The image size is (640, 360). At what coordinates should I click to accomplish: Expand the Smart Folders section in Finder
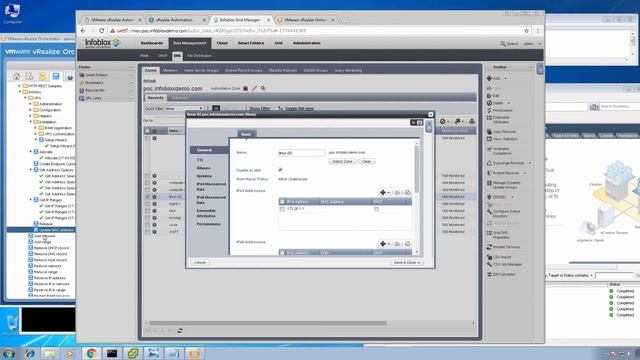131,75
